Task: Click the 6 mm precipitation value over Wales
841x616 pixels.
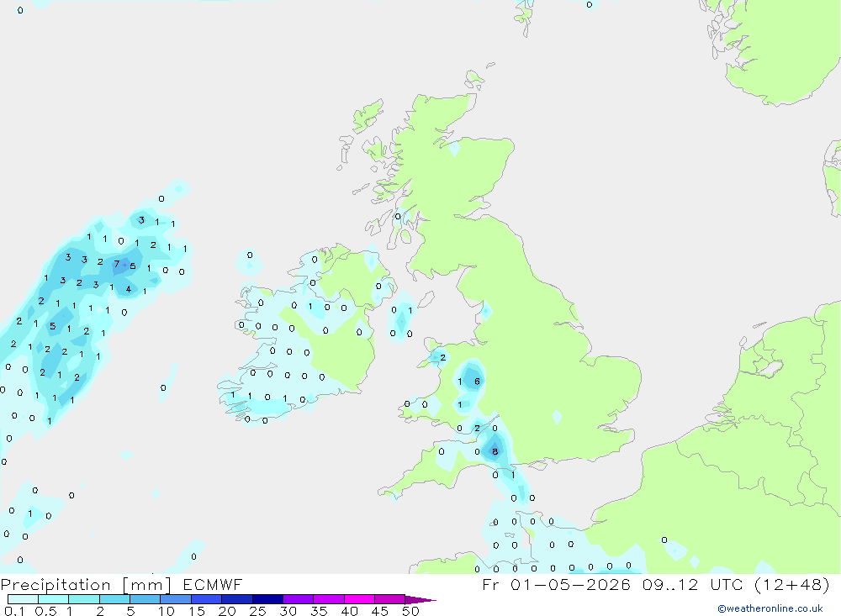Action: [x=477, y=382]
